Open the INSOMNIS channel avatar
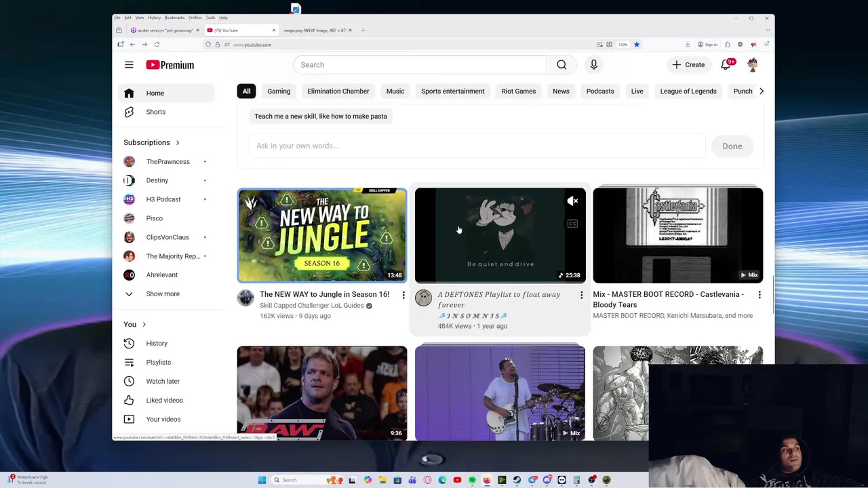This screenshot has width=868, height=488. 423,297
